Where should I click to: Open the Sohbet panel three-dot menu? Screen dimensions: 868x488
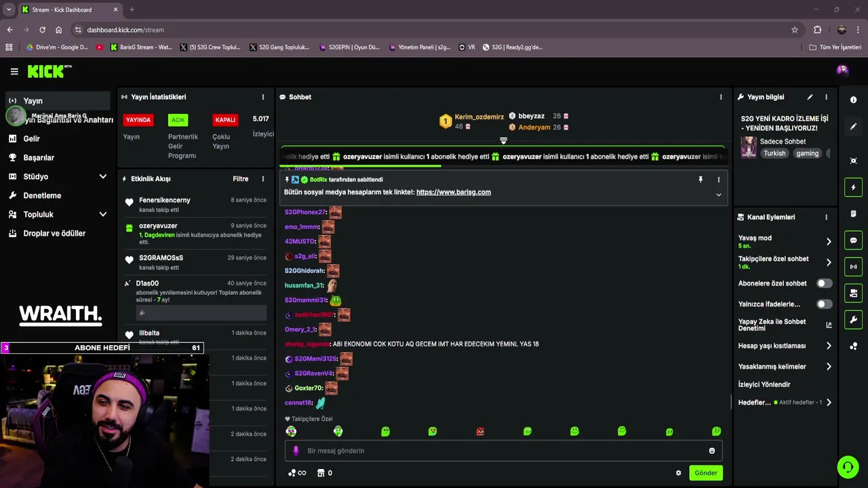click(x=721, y=97)
